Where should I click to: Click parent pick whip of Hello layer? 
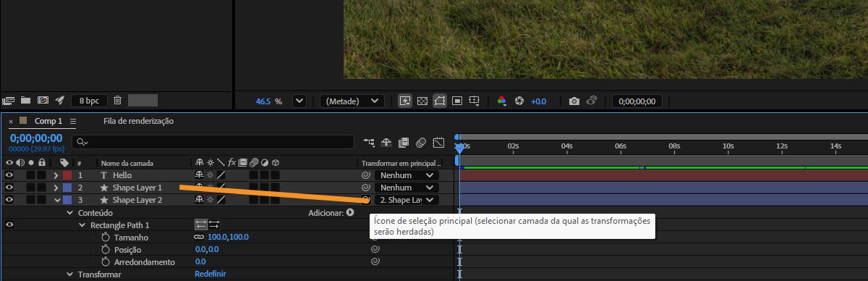365,175
